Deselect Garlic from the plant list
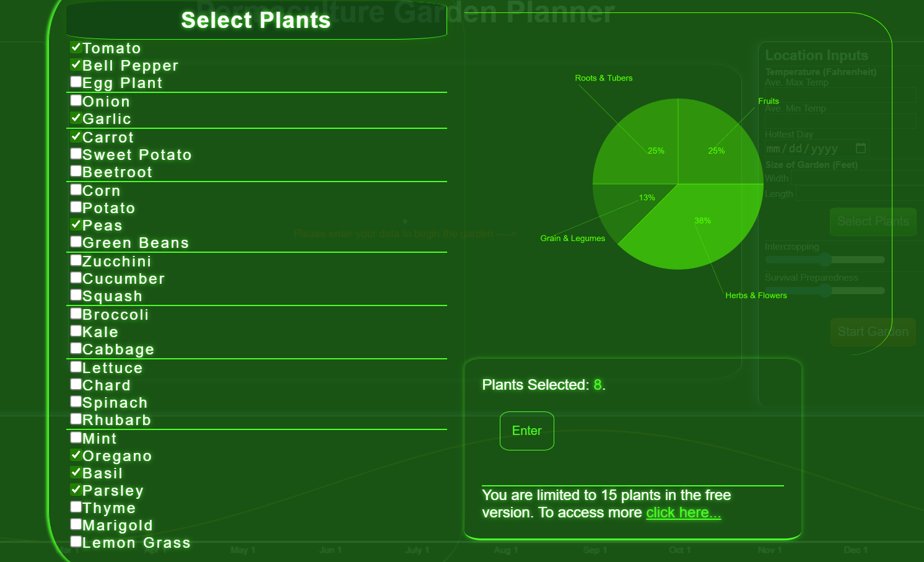 point(76,118)
